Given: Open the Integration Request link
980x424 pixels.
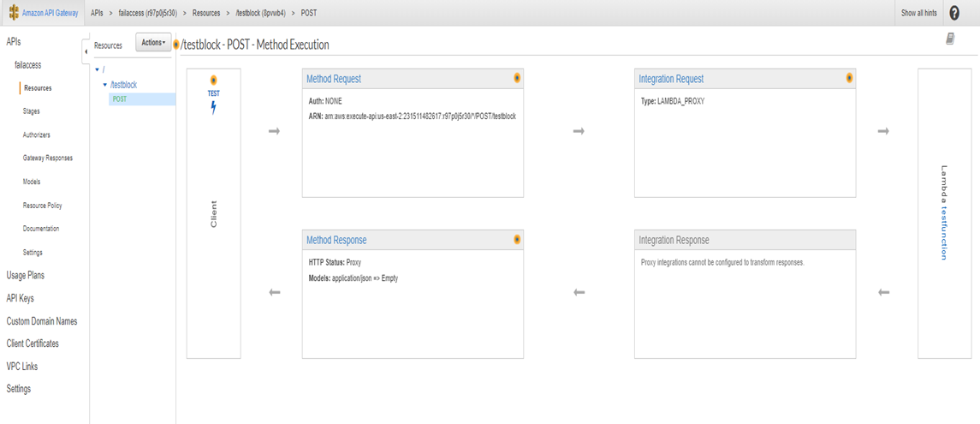Looking at the screenshot, I should pos(671,79).
